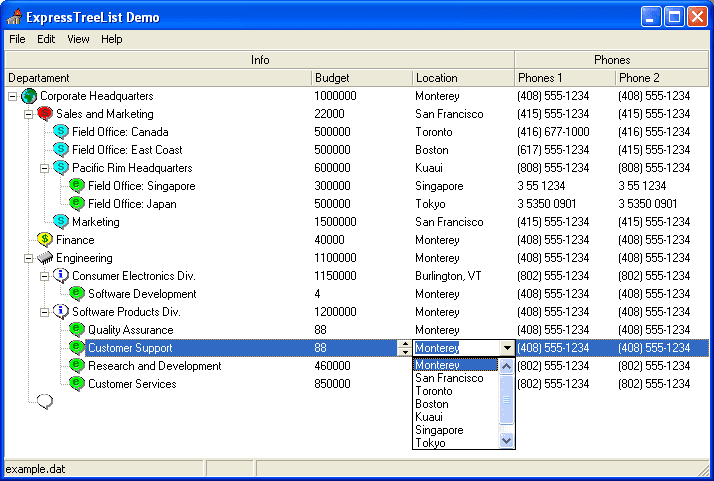This screenshot has height=481, width=714.
Task: Click phone (416) 677-1000
Action: click(553, 132)
